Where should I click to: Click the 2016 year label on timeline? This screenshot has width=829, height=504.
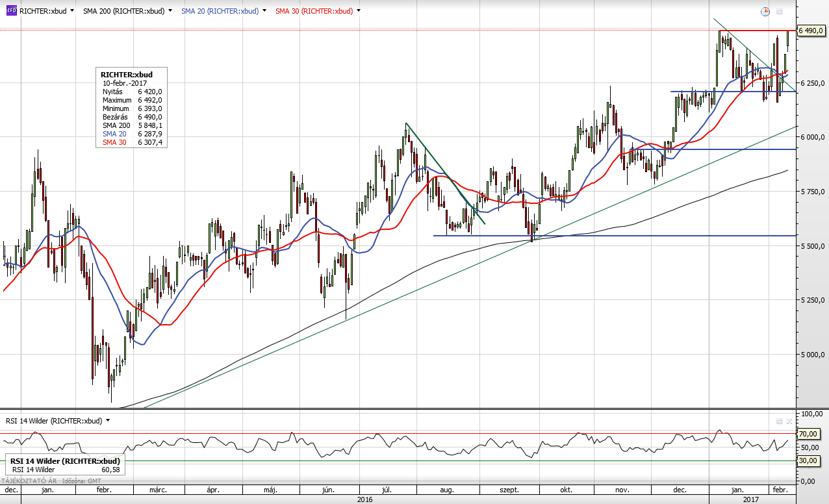[x=365, y=499]
